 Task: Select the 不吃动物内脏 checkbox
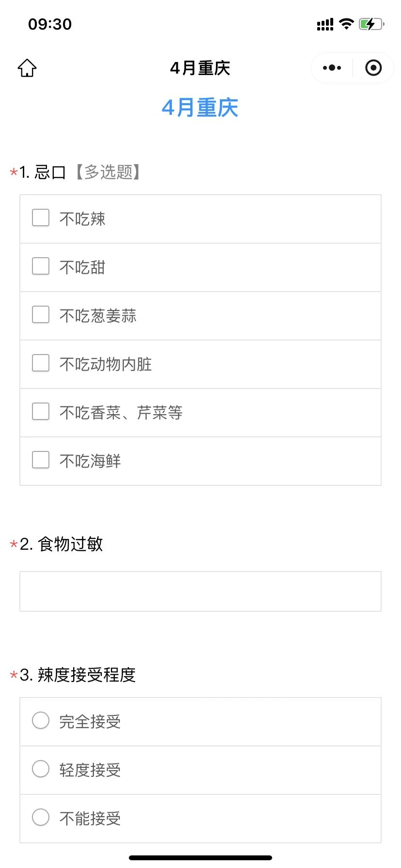pos(41,363)
